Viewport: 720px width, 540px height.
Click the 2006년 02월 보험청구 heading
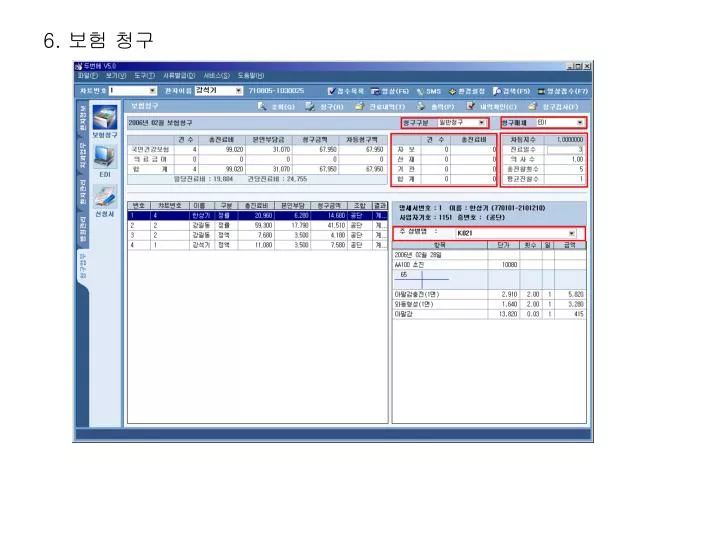coord(160,123)
